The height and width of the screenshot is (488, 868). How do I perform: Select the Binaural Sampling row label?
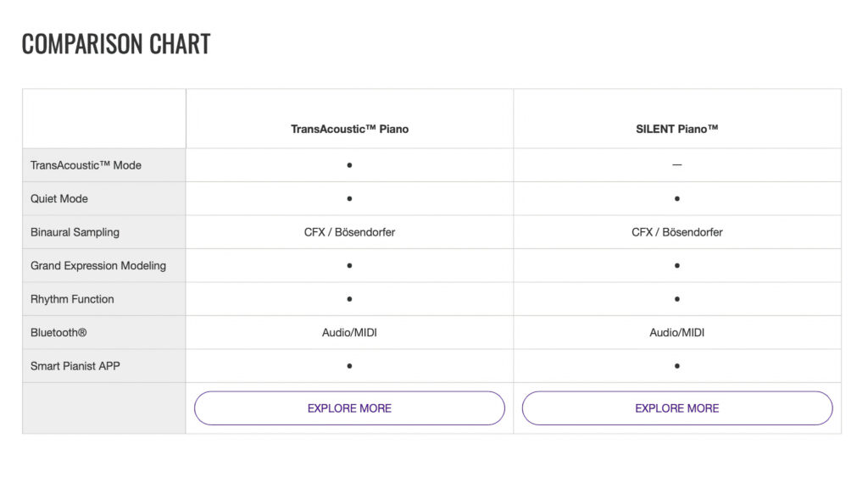point(75,232)
